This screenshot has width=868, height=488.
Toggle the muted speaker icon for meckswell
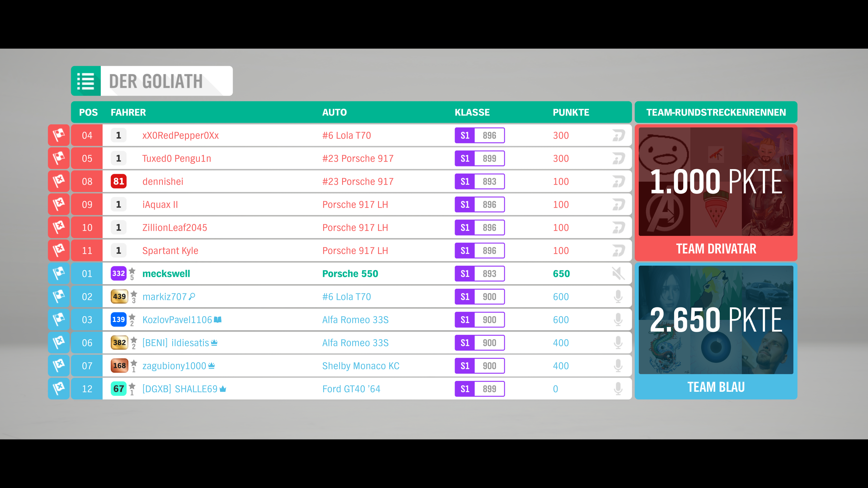coord(618,273)
